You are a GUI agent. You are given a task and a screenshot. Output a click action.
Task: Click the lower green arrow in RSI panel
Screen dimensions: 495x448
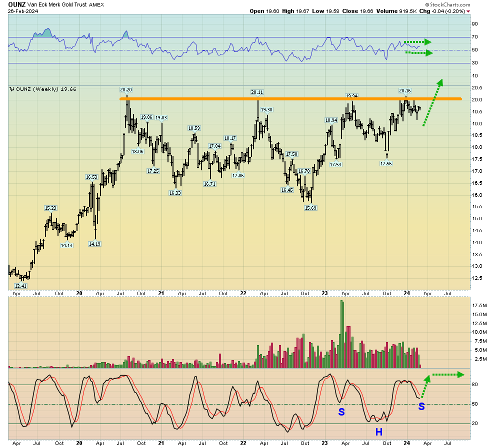418,52
